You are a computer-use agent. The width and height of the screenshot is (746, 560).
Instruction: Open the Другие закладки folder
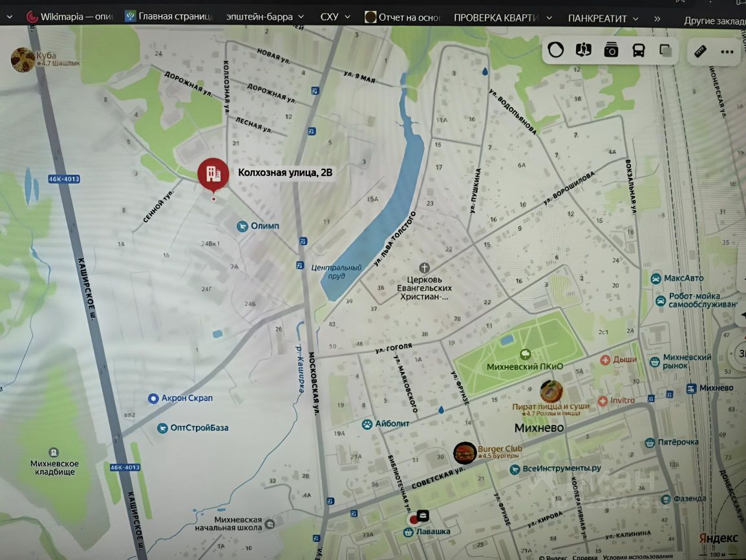(x=714, y=21)
